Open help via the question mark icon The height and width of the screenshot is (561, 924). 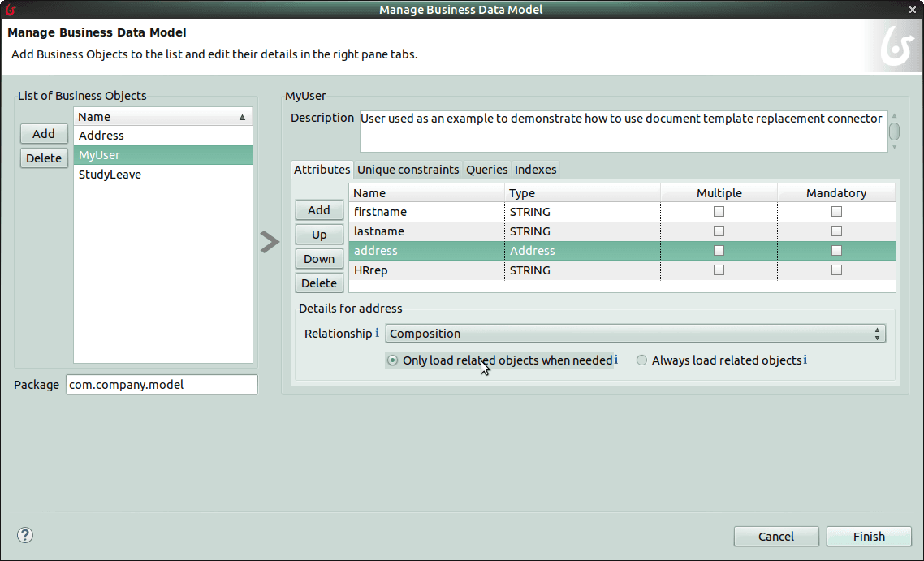point(24,535)
